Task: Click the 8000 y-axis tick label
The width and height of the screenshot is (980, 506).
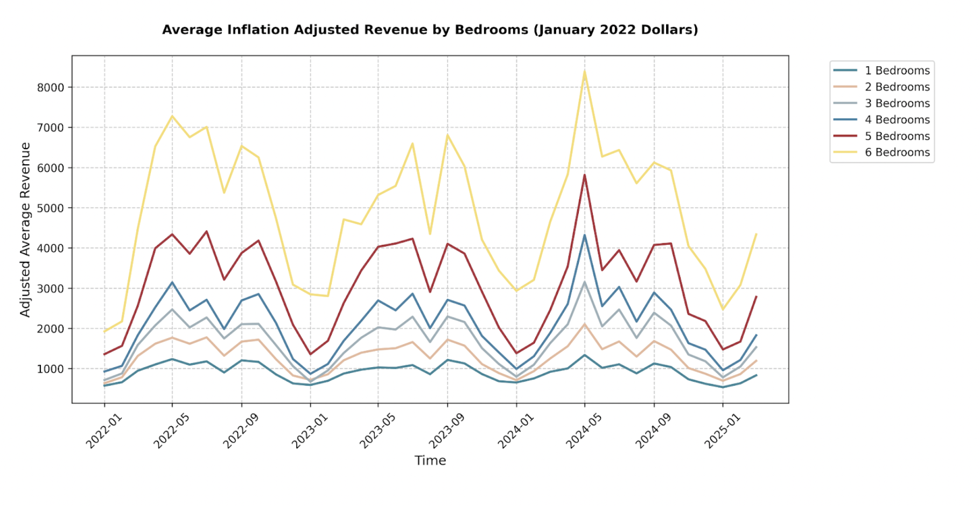Action: [50, 88]
